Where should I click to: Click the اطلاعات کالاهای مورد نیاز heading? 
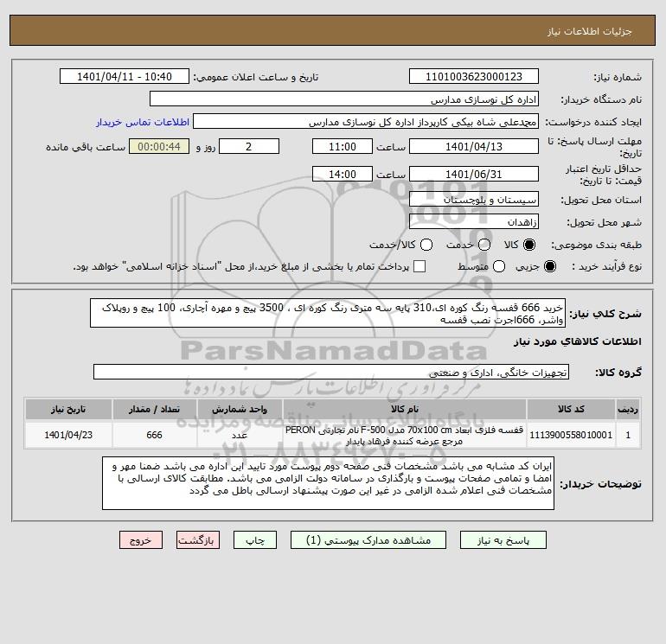pos(578,341)
